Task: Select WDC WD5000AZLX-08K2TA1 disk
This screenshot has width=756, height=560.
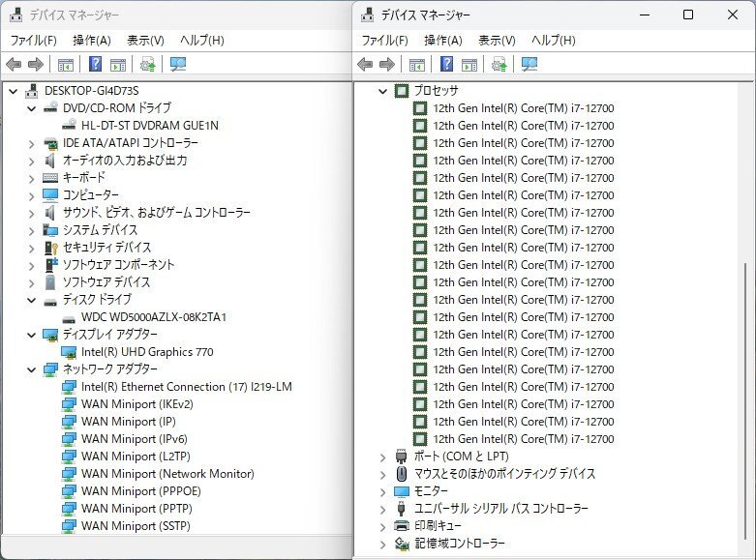Action: coord(154,317)
